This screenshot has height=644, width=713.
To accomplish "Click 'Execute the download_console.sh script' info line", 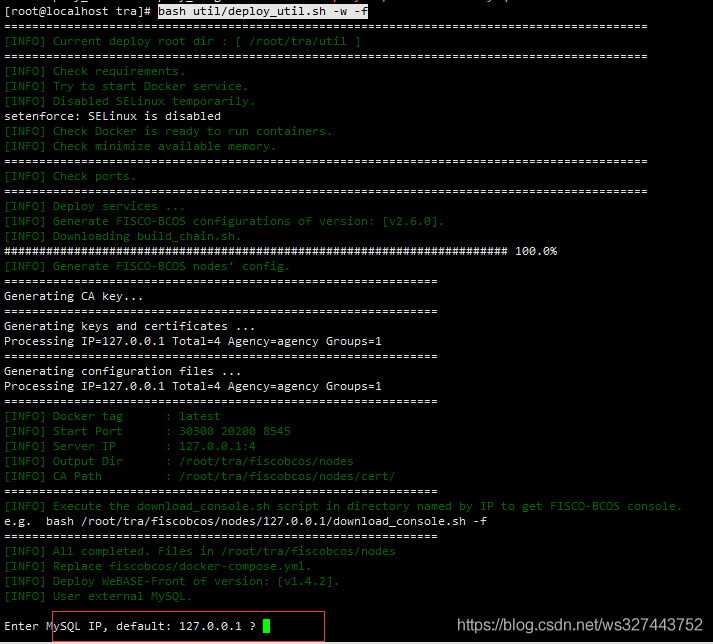I will coord(343,507).
